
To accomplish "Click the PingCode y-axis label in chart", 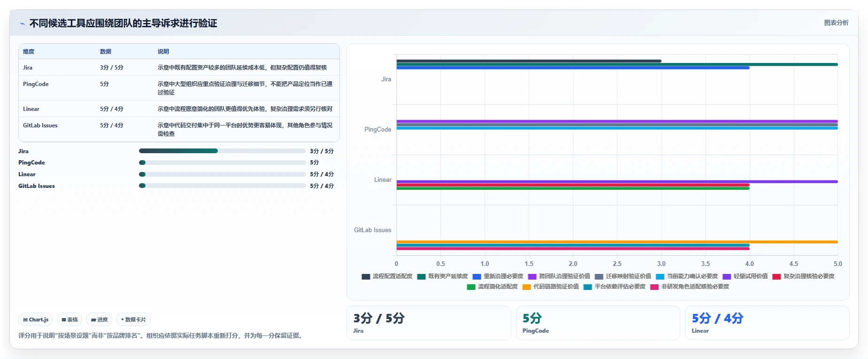I will click(x=378, y=130).
